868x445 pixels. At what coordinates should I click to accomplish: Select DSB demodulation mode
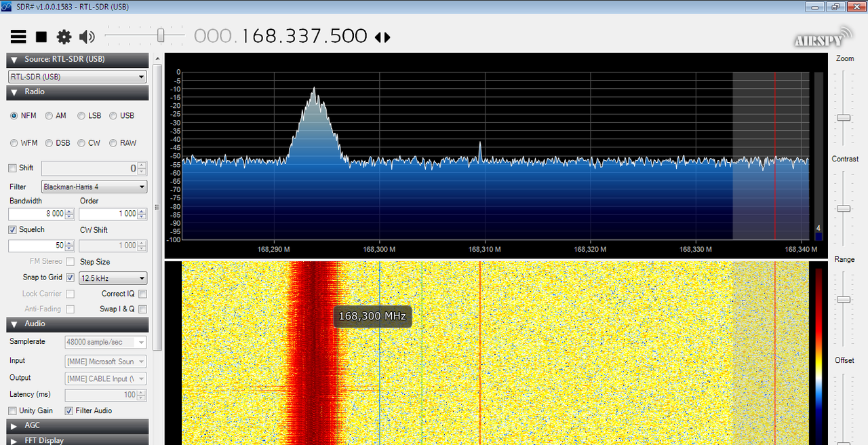[x=58, y=143]
